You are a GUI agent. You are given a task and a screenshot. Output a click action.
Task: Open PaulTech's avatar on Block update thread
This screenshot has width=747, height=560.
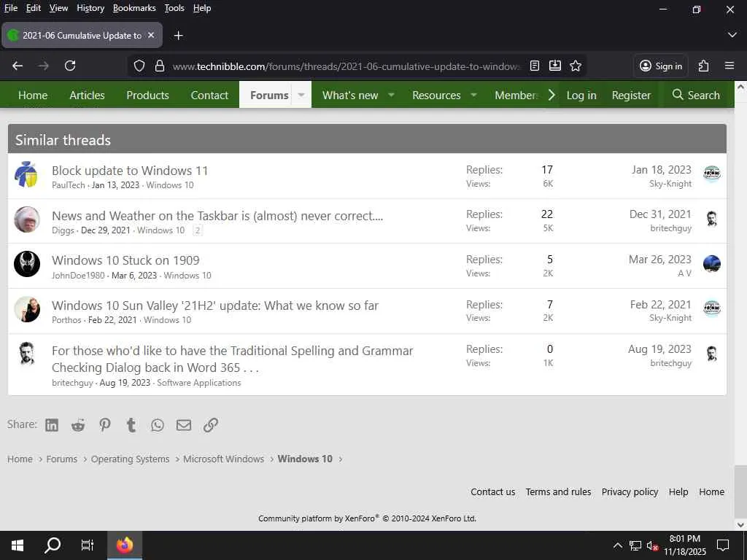[27, 174]
